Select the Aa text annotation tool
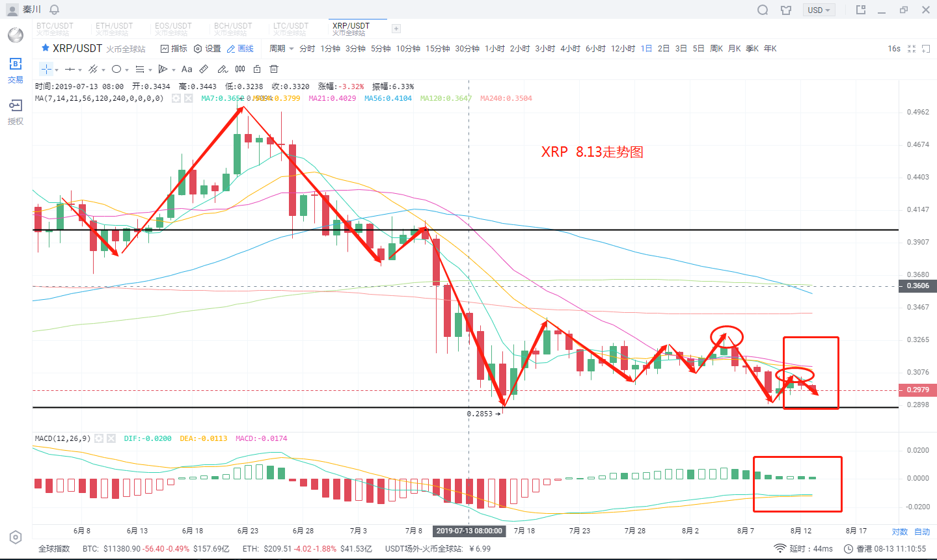This screenshot has height=560, width=937. [187, 69]
